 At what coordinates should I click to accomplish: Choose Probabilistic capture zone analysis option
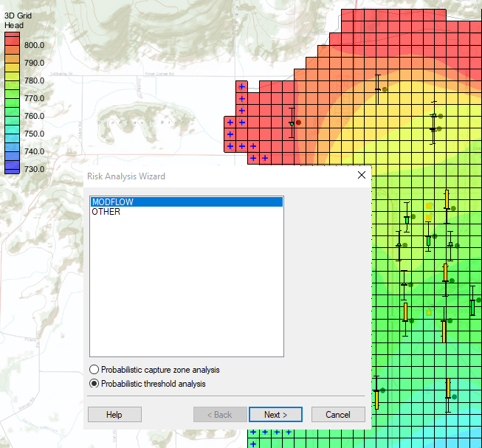(154, 370)
